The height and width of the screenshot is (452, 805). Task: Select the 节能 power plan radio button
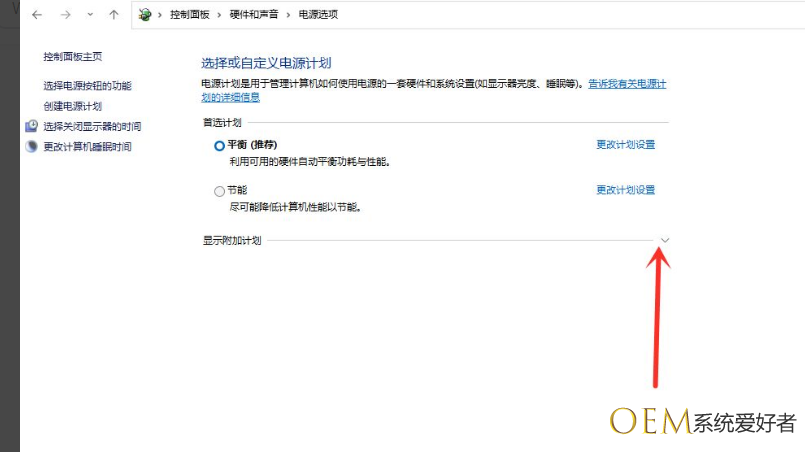(x=220, y=191)
